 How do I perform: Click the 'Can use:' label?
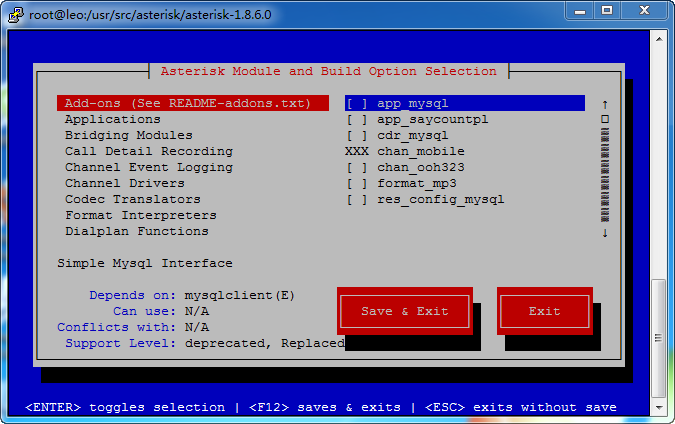click(x=145, y=311)
